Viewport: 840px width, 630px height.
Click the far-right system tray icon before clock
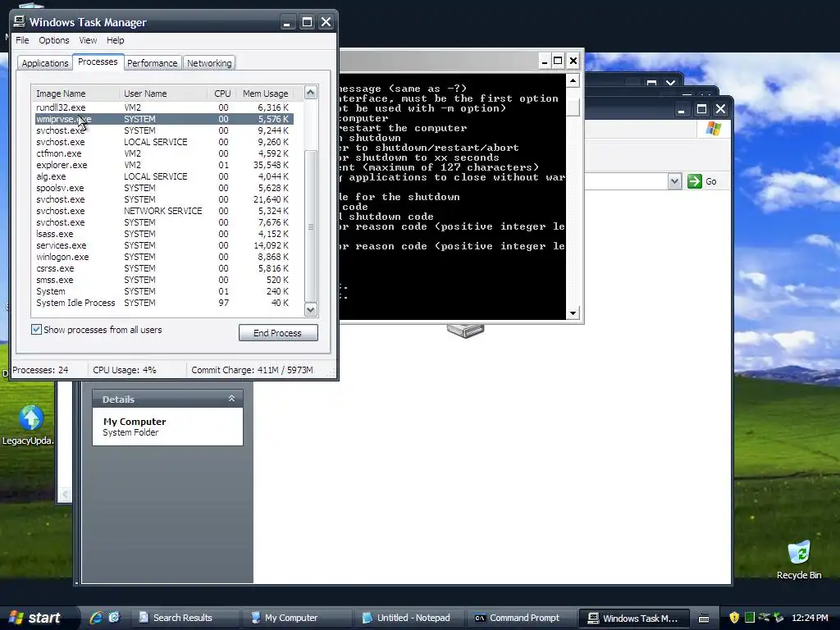coord(778,618)
